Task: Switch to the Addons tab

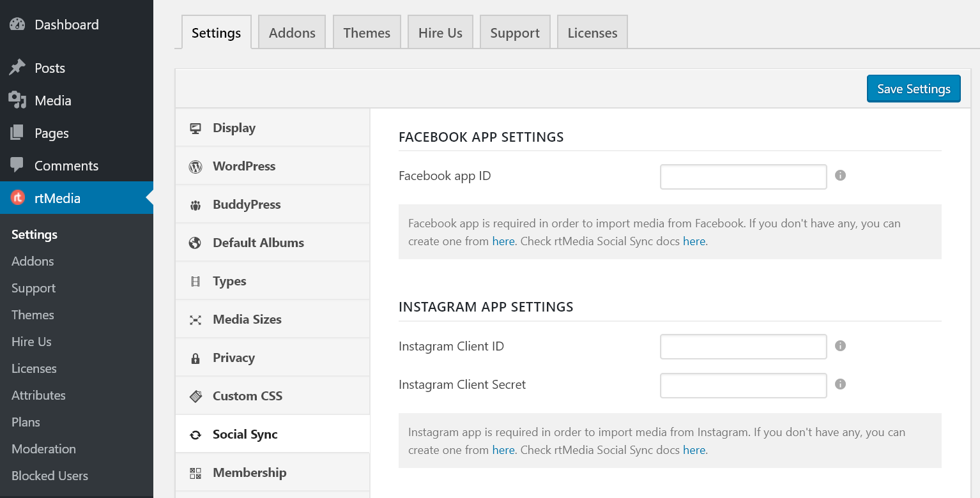Action: tap(291, 31)
